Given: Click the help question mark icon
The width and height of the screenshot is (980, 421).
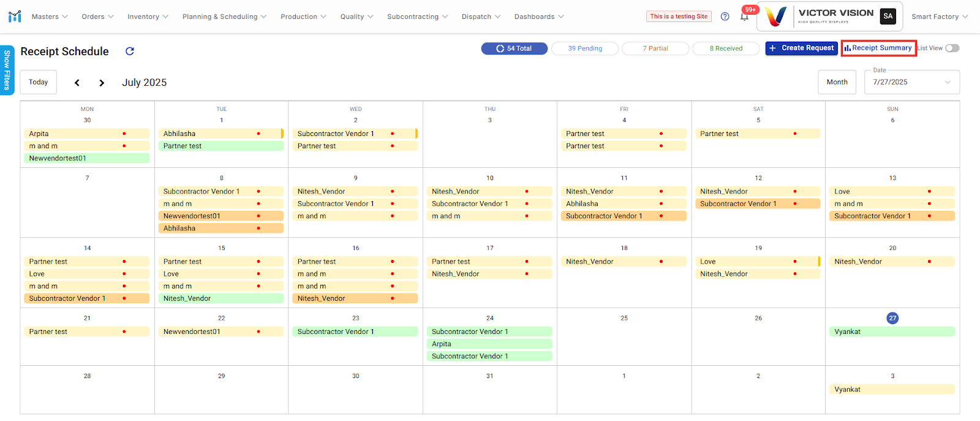Looking at the screenshot, I should pos(725,17).
